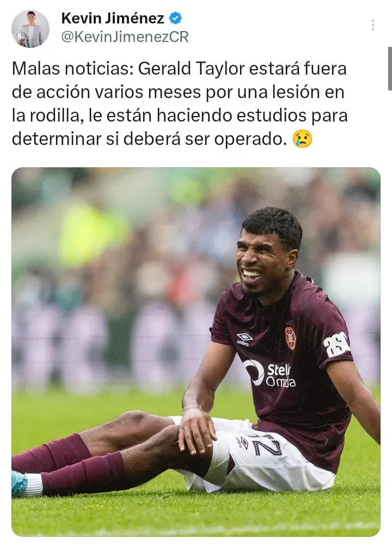Click the Kevin Jiménez display name
This screenshot has height=551, width=392.
click(113, 19)
